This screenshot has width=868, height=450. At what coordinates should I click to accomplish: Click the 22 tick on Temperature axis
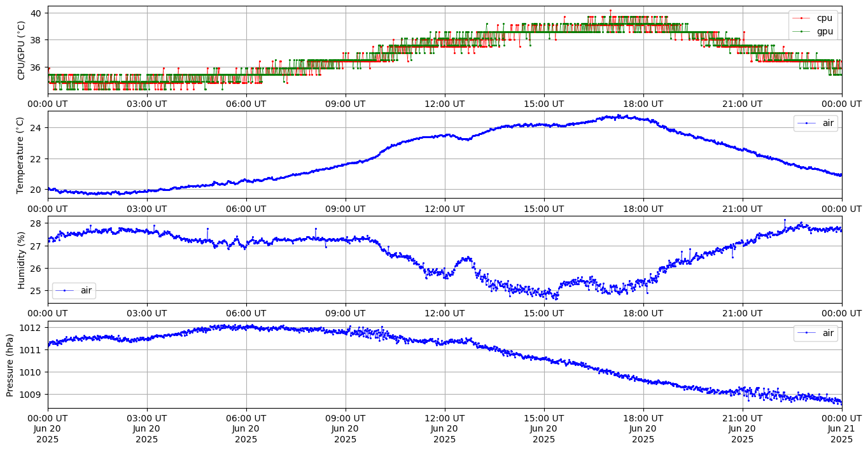(x=36, y=158)
